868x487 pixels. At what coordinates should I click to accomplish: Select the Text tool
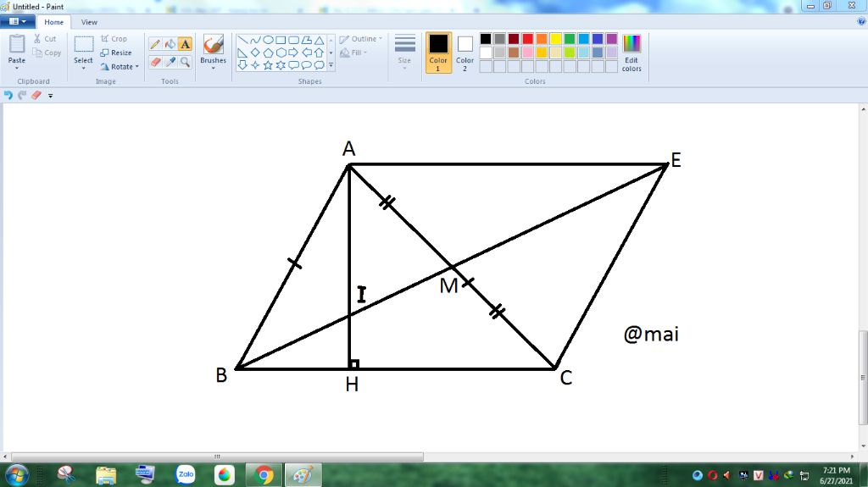coord(185,44)
